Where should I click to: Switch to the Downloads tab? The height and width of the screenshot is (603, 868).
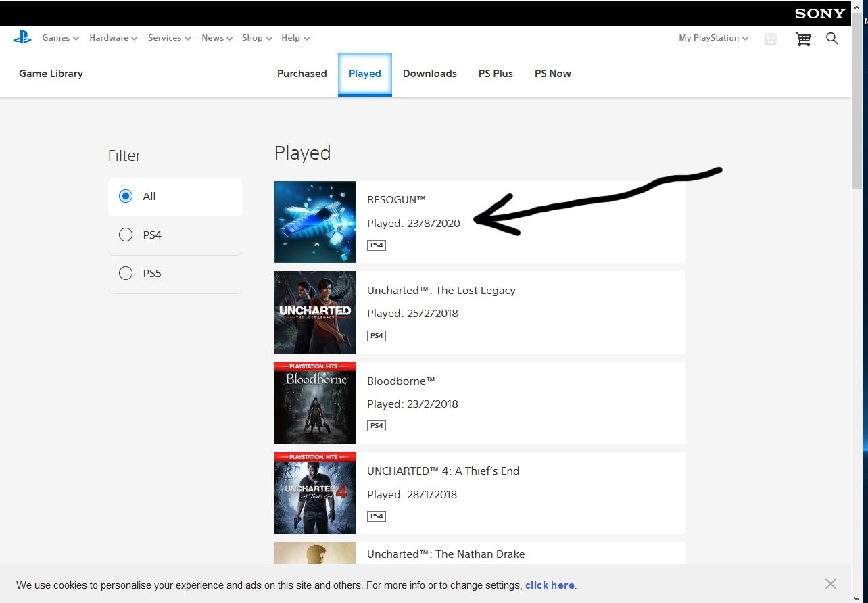(430, 74)
